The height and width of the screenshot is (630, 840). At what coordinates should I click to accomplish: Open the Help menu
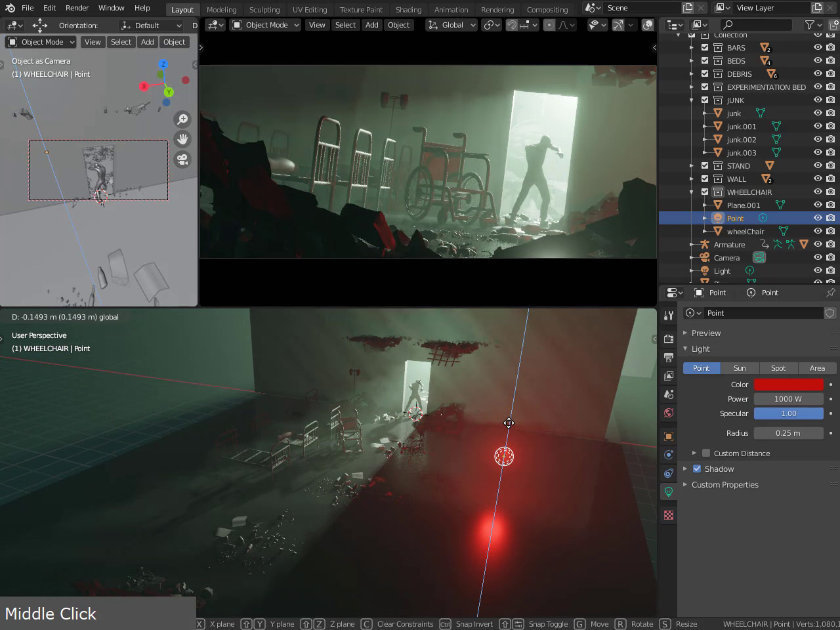(142, 8)
